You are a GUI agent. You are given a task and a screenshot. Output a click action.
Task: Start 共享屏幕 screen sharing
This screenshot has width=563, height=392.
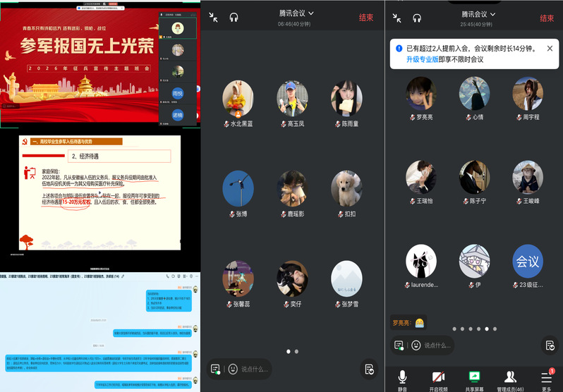(x=474, y=381)
